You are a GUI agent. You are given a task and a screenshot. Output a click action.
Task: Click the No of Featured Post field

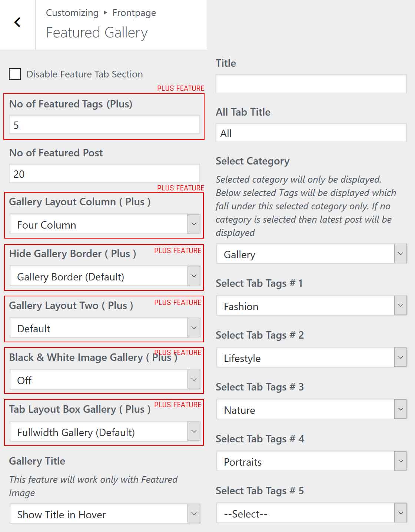(104, 174)
